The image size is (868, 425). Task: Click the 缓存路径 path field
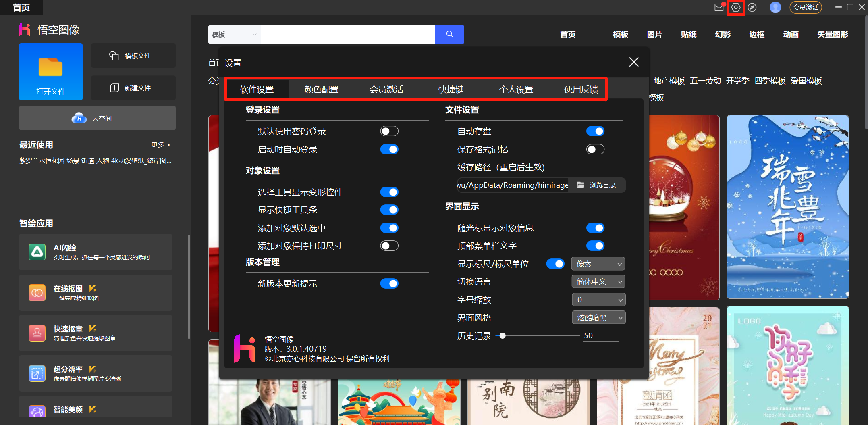[512, 185]
